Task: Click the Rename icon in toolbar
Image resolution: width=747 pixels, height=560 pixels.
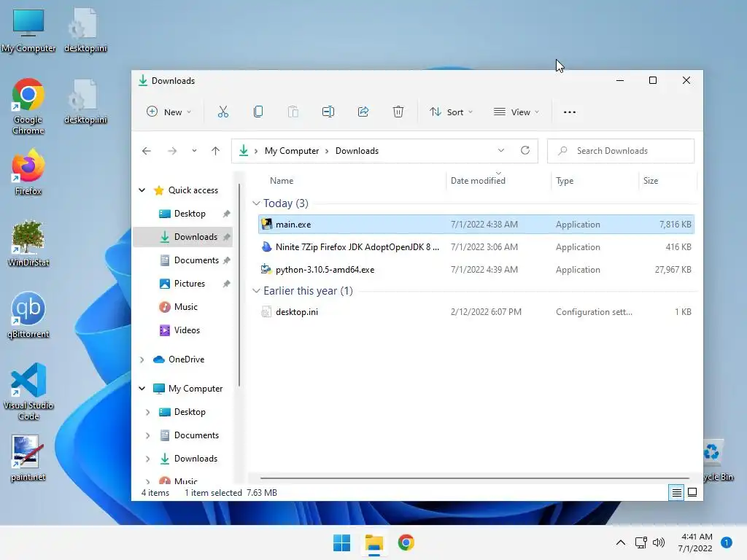Action: coord(328,112)
